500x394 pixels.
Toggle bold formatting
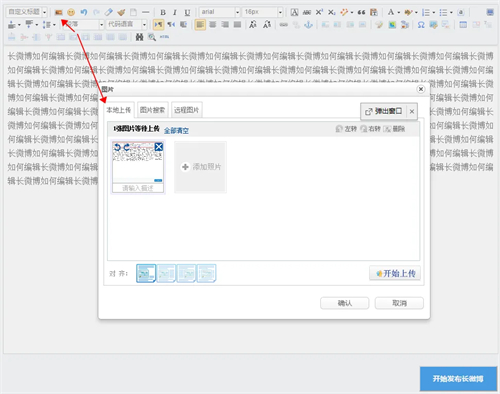(163, 13)
